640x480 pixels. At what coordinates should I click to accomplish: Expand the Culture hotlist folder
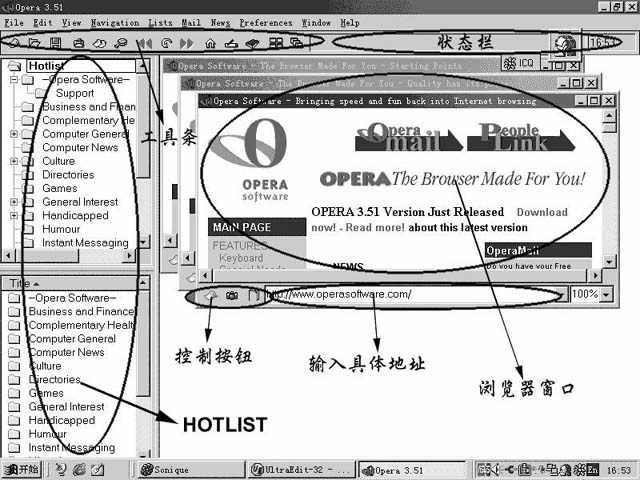pyautogui.click(x=14, y=161)
